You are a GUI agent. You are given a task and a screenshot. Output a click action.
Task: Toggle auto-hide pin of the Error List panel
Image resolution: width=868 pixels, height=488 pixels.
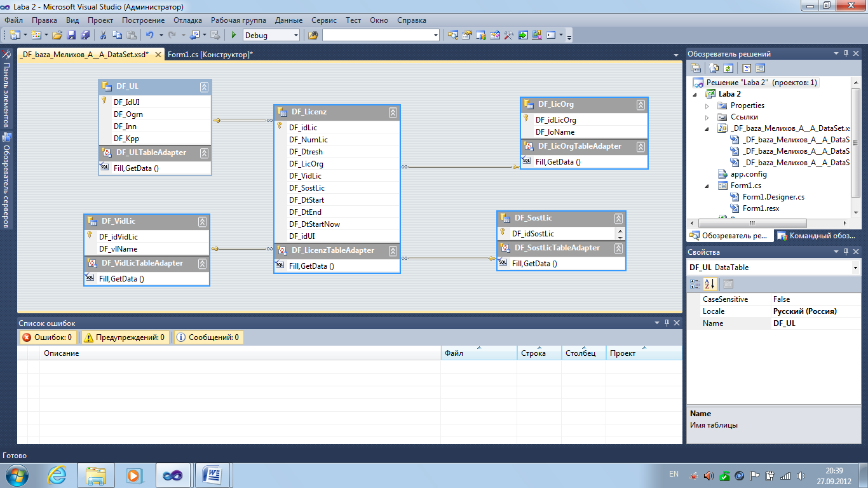point(667,323)
